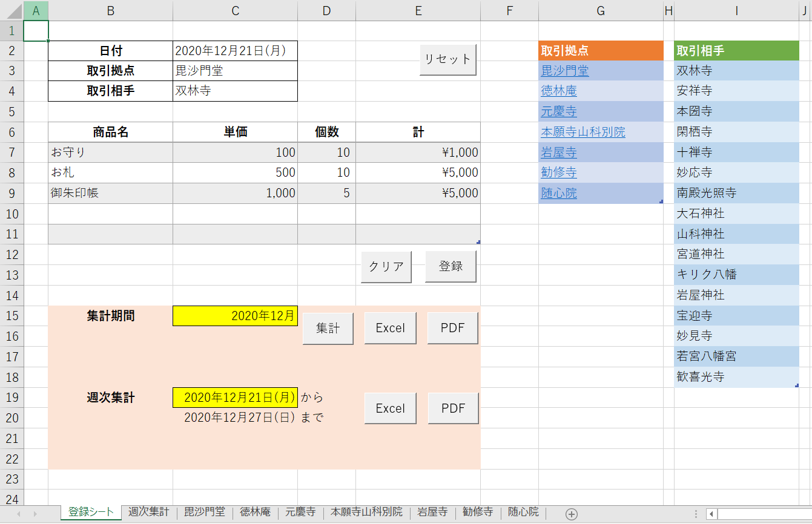The height and width of the screenshot is (524, 812).
Task: Click the horizontal scrollbar left arrow
Action: coord(711,514)
